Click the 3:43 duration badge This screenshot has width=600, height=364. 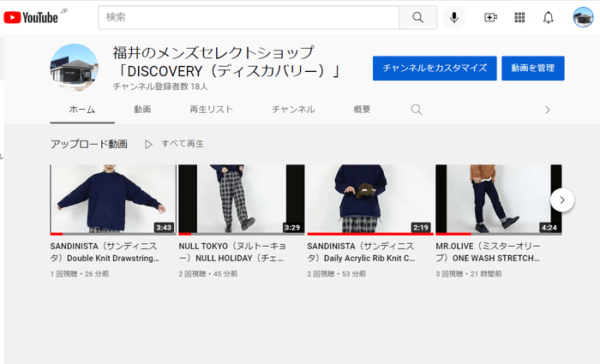tap(164, 228)
